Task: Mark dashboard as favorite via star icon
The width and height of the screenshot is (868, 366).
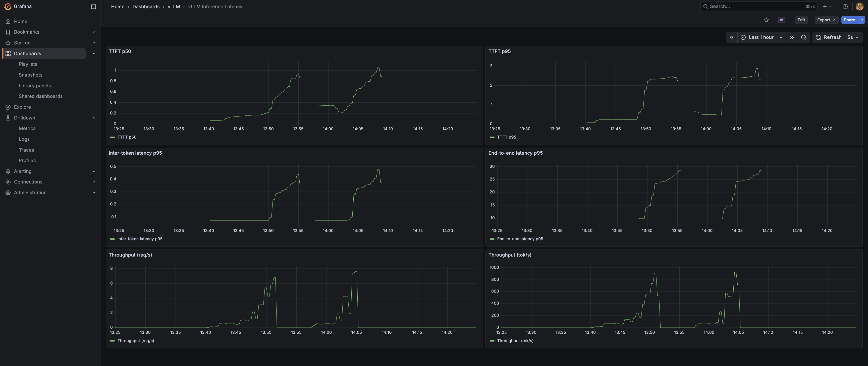Action: coord(766,20)
